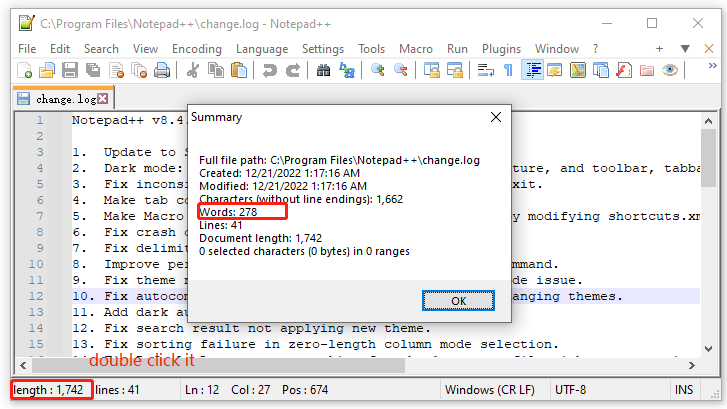727x409 pixels.
Task: Undo the last action via the toolbar
Action: [x=269, y=70]
